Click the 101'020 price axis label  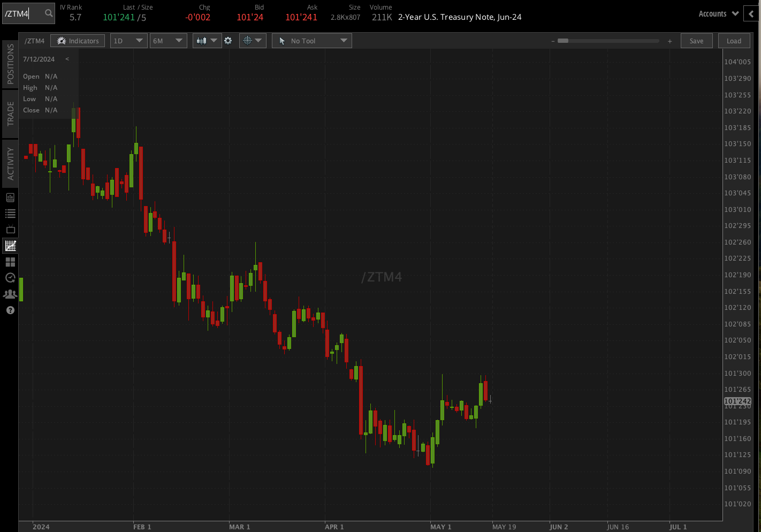(737, 504)
